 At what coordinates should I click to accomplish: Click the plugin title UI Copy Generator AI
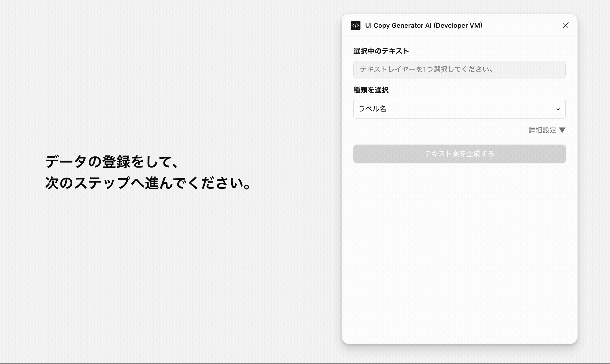tap(398, 25)
